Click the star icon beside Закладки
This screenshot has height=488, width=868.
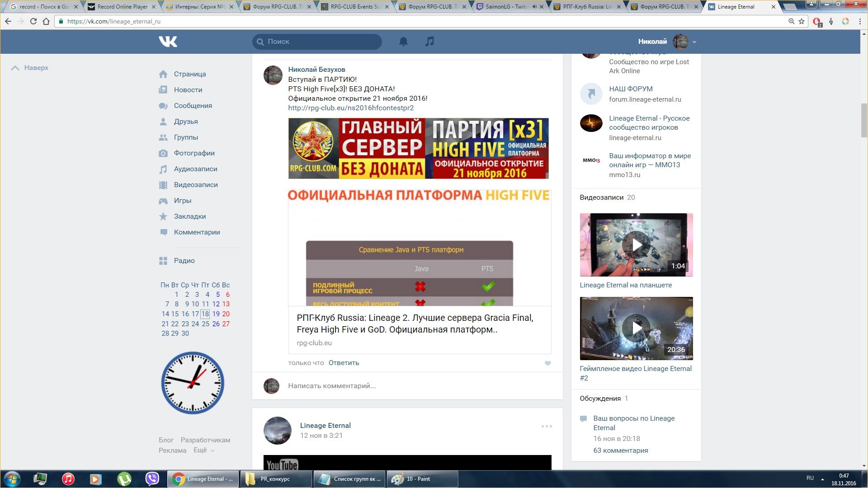click(163, 216)
